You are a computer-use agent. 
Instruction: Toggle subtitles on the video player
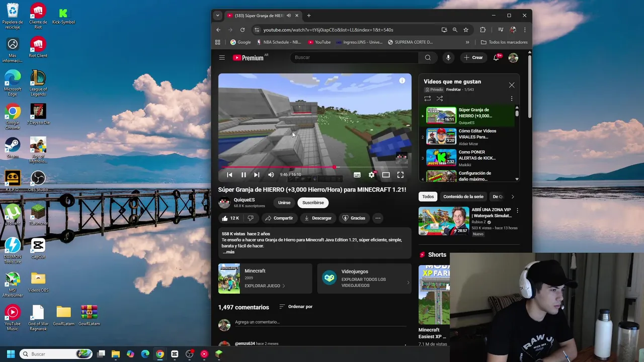357,175
